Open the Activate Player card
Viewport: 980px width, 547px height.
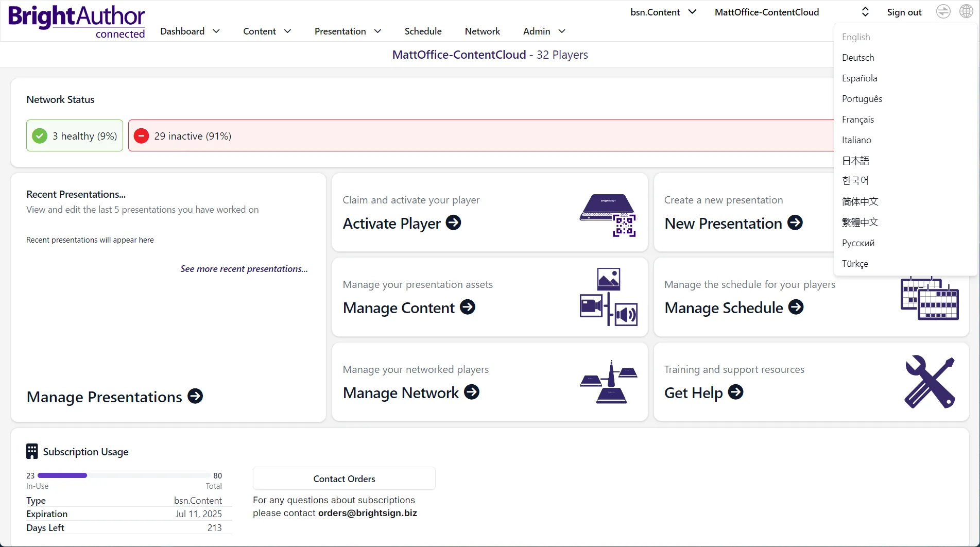490,212
